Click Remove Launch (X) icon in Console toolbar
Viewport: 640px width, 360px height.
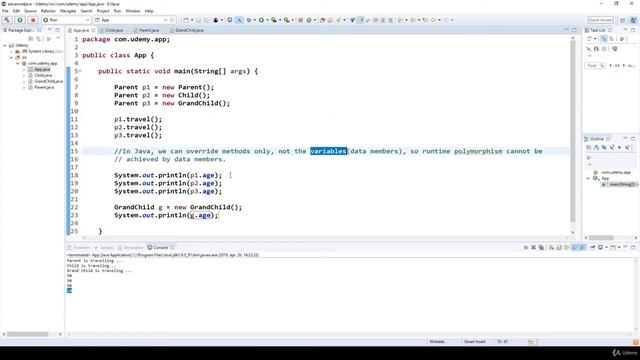[x=533, y=247]
